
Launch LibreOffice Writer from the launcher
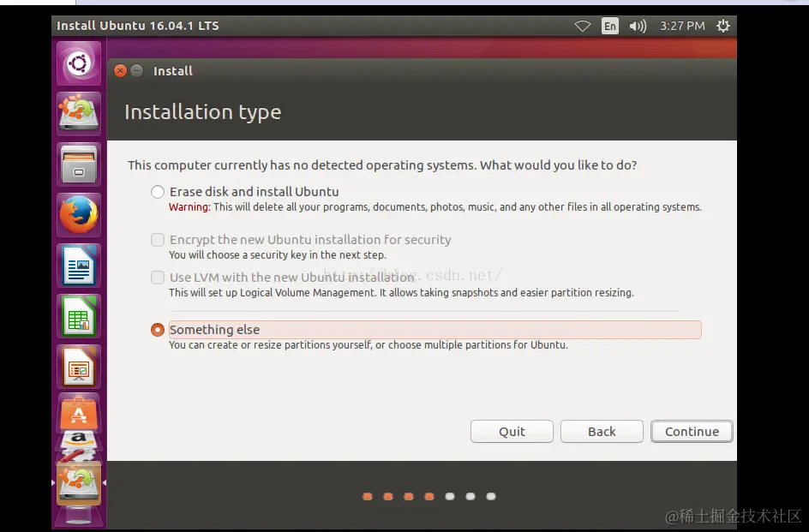[x=78, y=266]
